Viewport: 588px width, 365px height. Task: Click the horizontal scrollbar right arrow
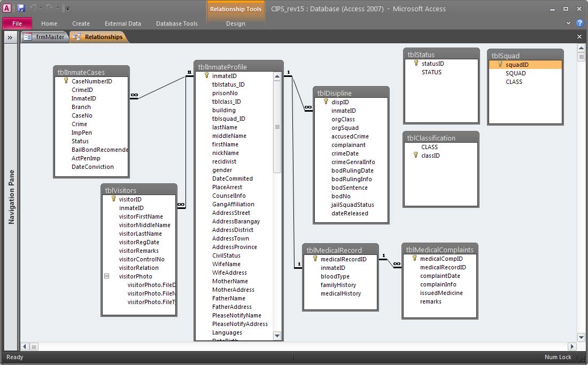572,347
